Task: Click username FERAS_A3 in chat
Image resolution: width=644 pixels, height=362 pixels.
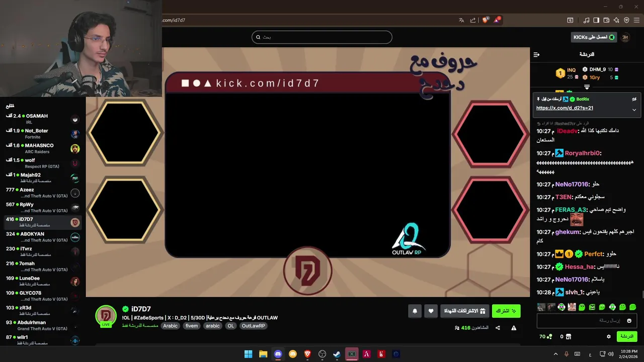Action: 571,210
